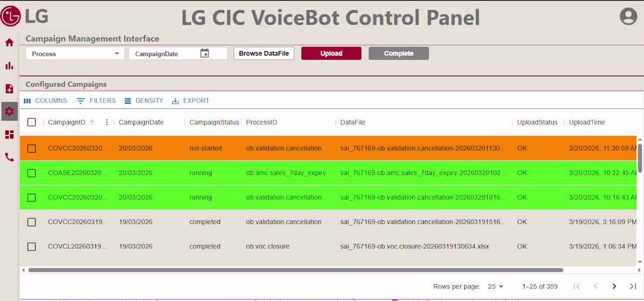Check the orange not-started campaign row checkbox
Viewport: 644px width, 301px height.
[32, 149]
